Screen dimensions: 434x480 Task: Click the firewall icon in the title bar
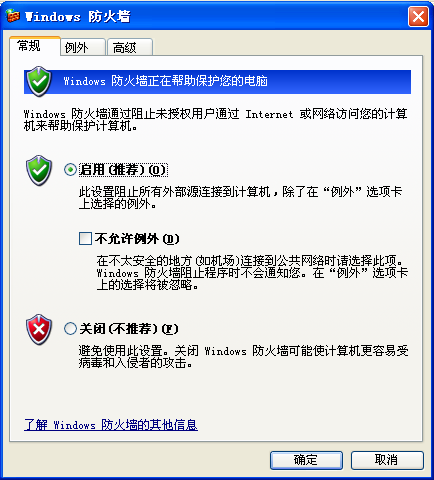coord(13,16)
